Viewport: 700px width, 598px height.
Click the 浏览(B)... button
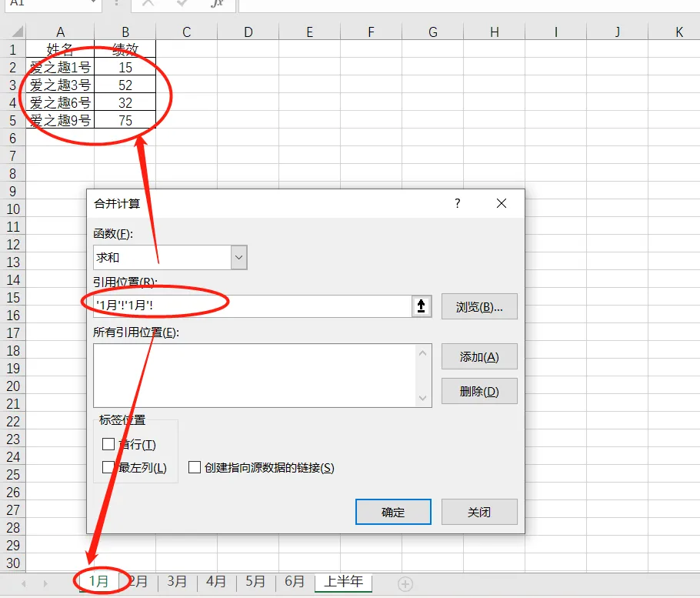pyautogui.click(x=479, y=306)
